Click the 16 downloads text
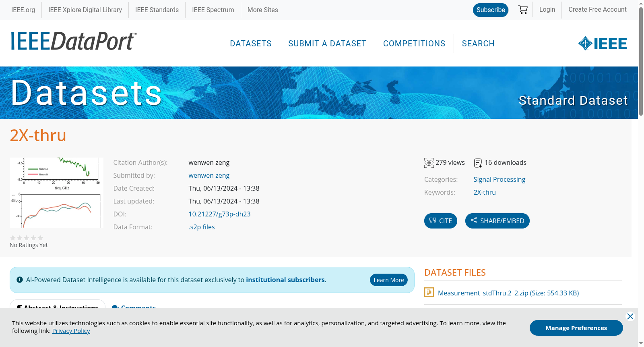This screenshot has height=347, width=644. tap(506, 162)
